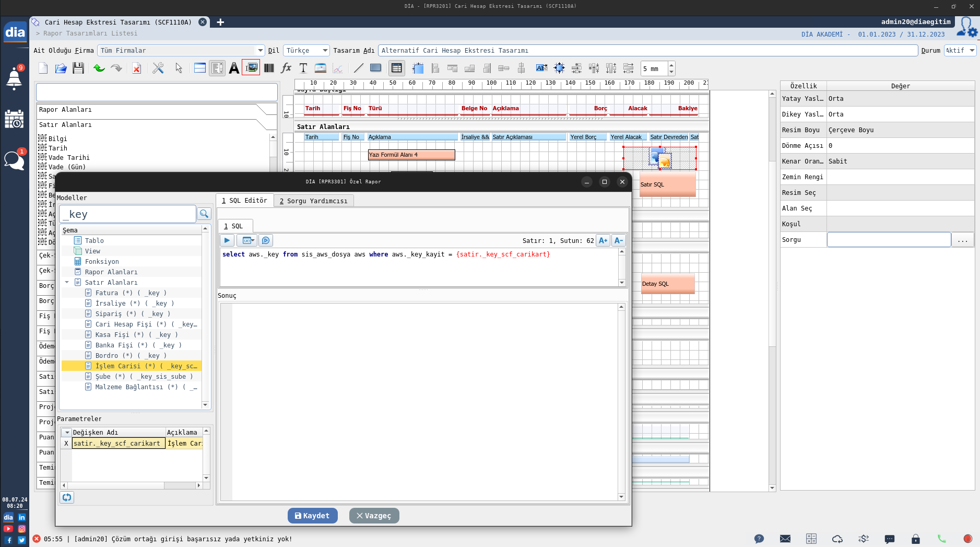Select the barcode tool in toolbar
980x547 pixels.
click(269, 68)
